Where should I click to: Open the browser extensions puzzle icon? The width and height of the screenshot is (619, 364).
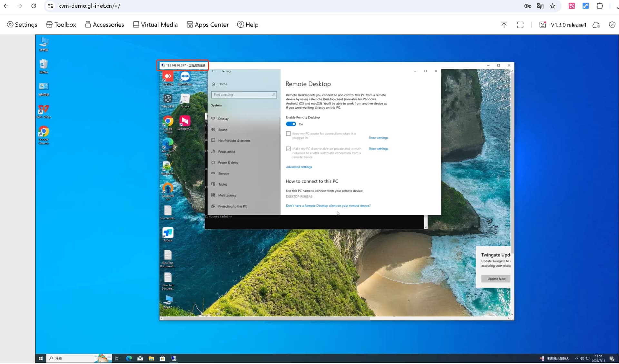600,6
